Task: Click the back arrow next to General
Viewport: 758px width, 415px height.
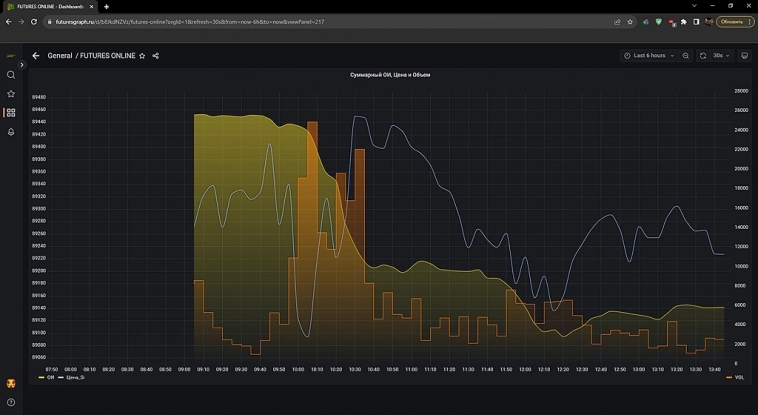Action: tap(36, 56)
